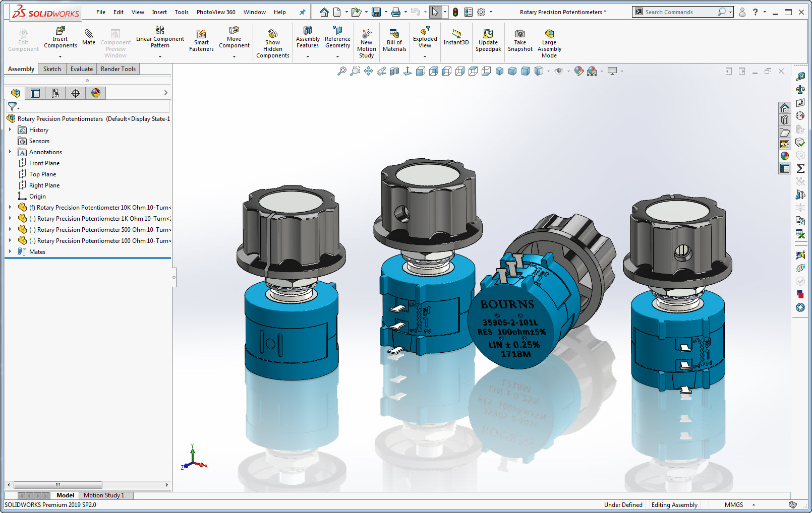
Task: Expand the 1K Ohm potentiometer component
Action: pyautogui.click(x=10, y=218)
